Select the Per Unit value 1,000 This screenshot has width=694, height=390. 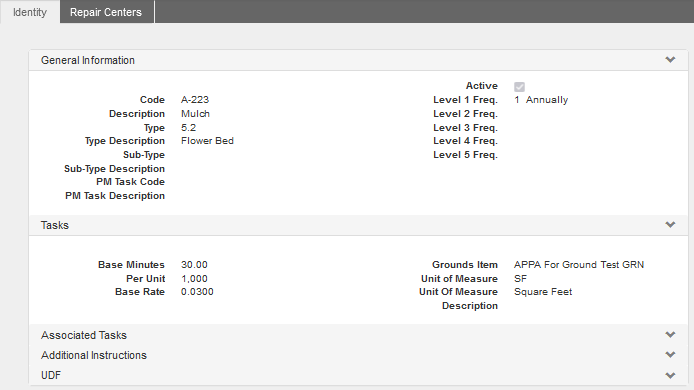pos(194,278)
